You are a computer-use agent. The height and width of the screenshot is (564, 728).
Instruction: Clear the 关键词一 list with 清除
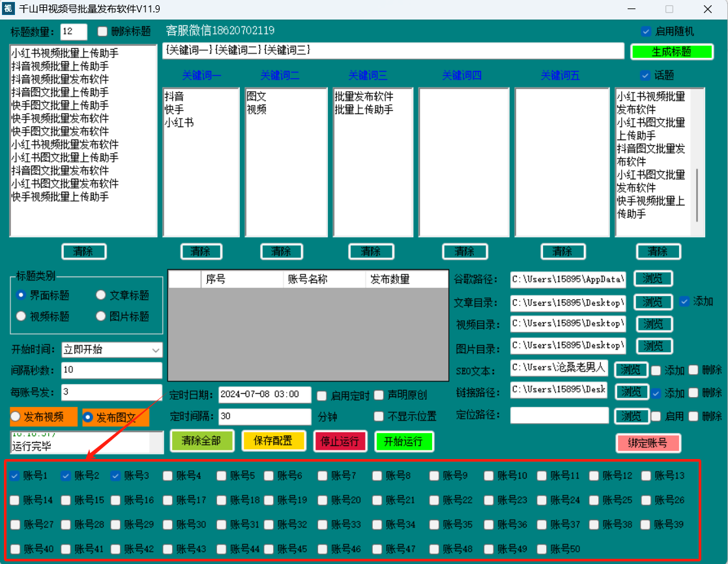coord(200,252)
